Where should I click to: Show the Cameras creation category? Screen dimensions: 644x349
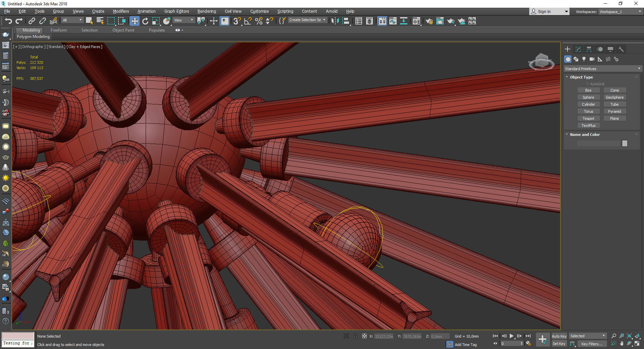click(x=592, y=59)
